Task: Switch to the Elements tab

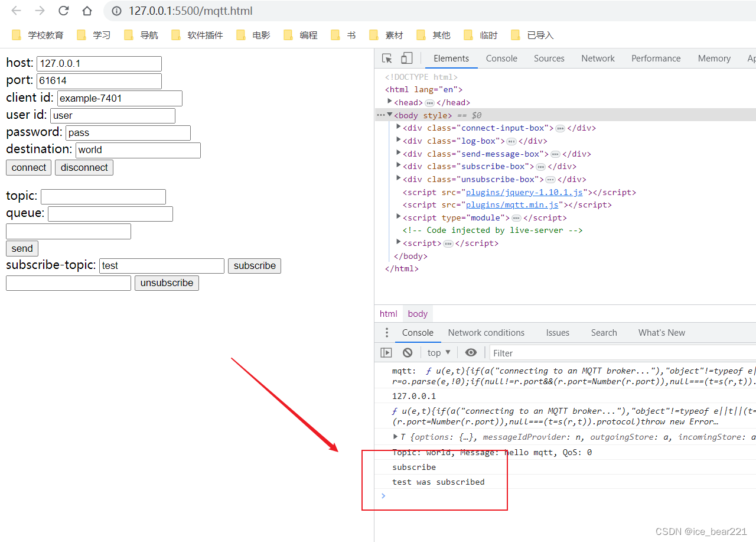Action: click(451, 58)
